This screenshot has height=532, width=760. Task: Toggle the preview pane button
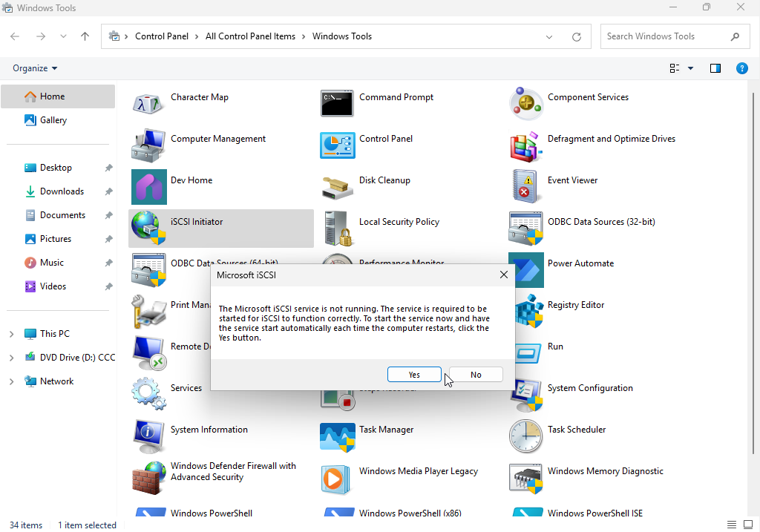click(715, 68)
